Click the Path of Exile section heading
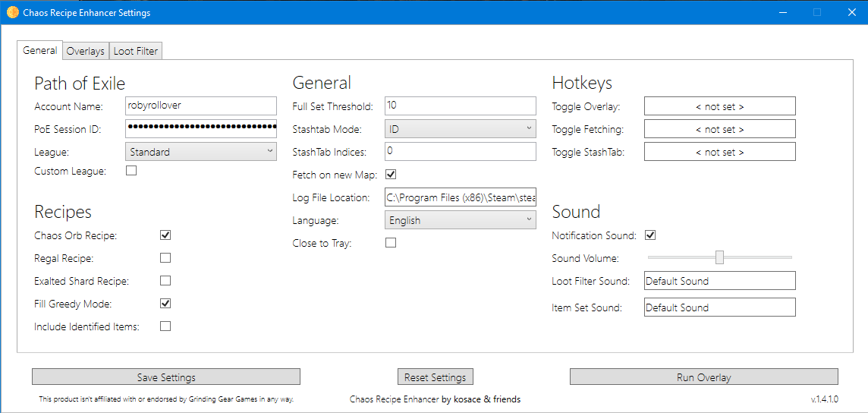The width and height of the screenshot is (868, 413). (80, 83)
